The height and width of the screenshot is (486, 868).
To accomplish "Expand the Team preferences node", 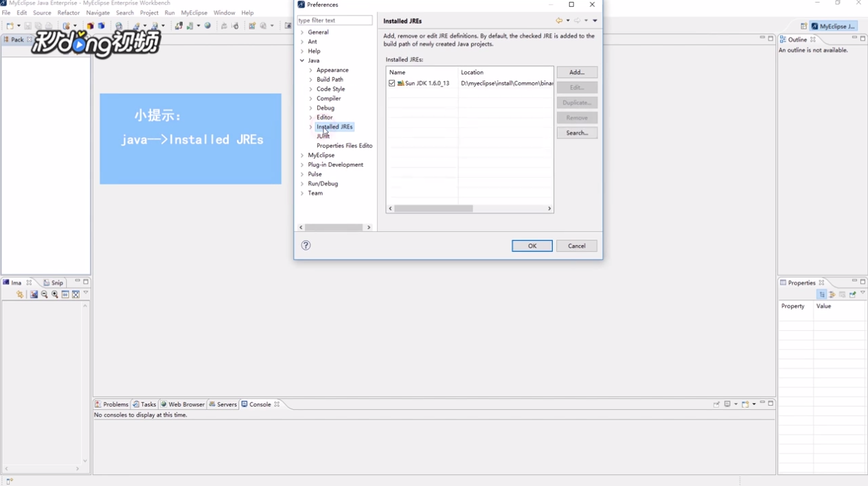I will point(302,193).
